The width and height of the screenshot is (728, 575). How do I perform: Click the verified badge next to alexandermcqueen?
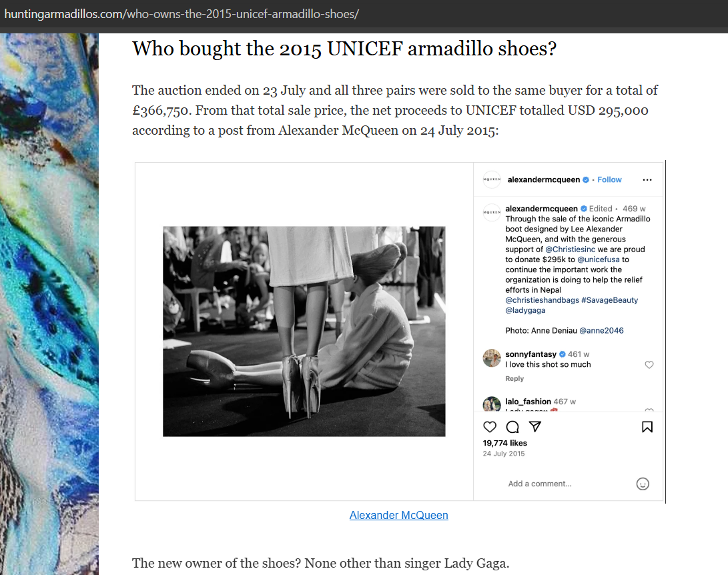586,179
